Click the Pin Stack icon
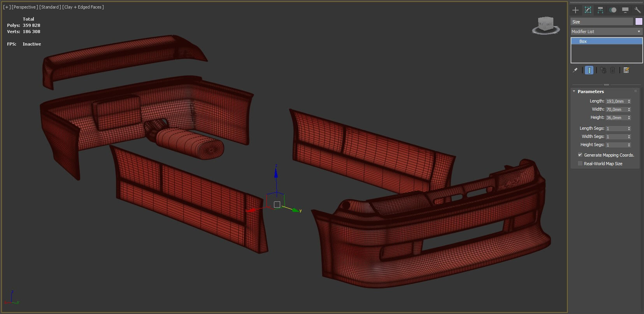The image size is (644, 314). (575, 70)
